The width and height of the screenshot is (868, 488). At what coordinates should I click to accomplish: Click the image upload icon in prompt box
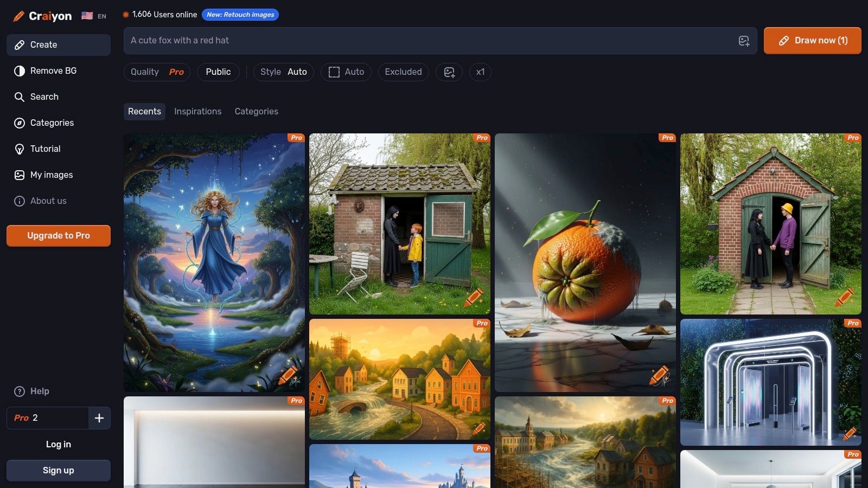tap(744, 41)
